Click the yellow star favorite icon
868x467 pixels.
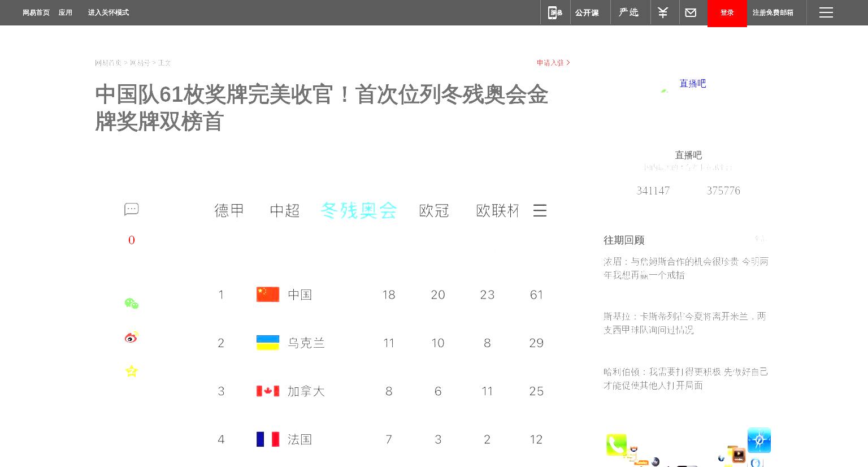(132, 371)
